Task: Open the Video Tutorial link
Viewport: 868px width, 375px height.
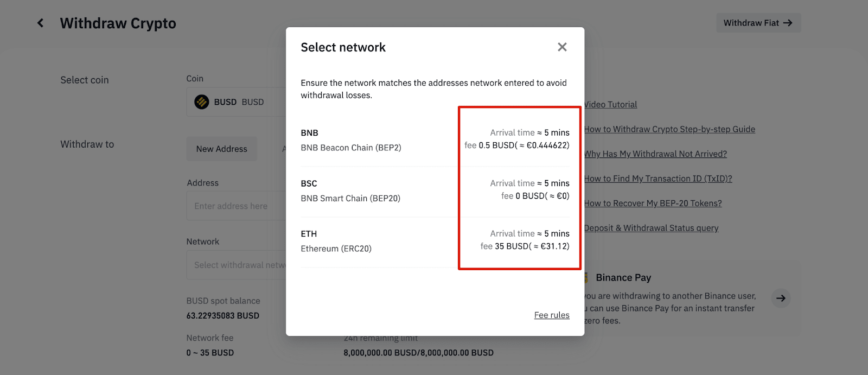Action: 611,105
